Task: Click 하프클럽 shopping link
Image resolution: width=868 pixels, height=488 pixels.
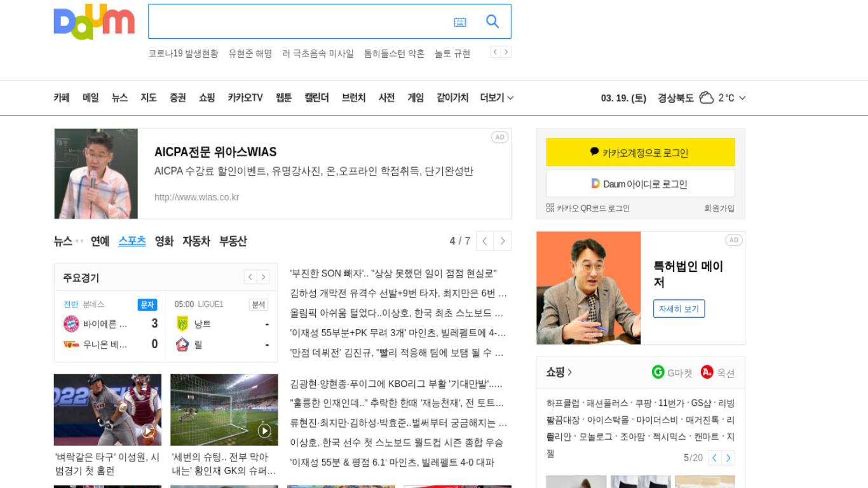Action: pyautogui.click(x=563, y=403)
